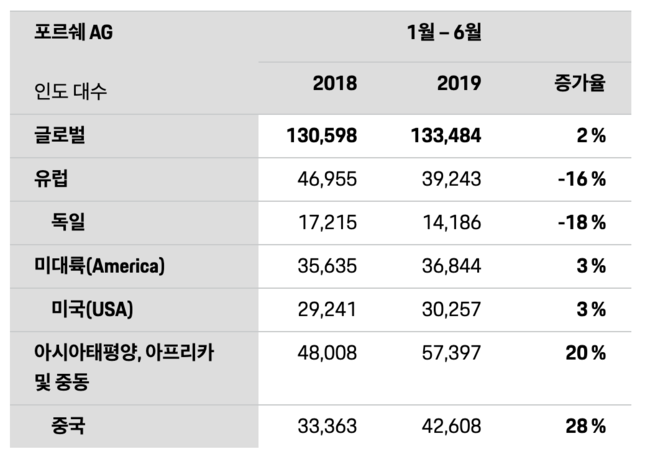Select the 글로벌 row label
Screen dimensions: 650x467
point(60,136)
